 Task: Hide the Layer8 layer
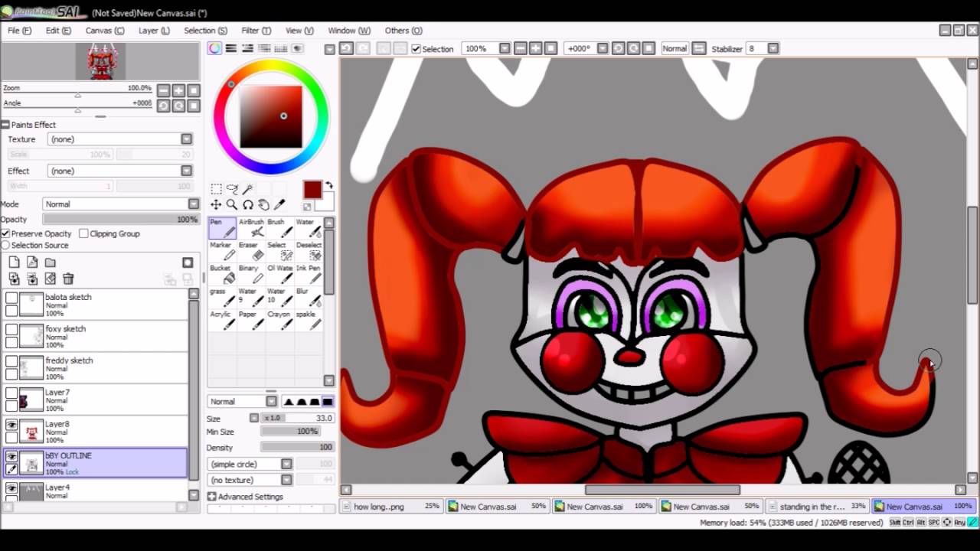click(11, 425)
